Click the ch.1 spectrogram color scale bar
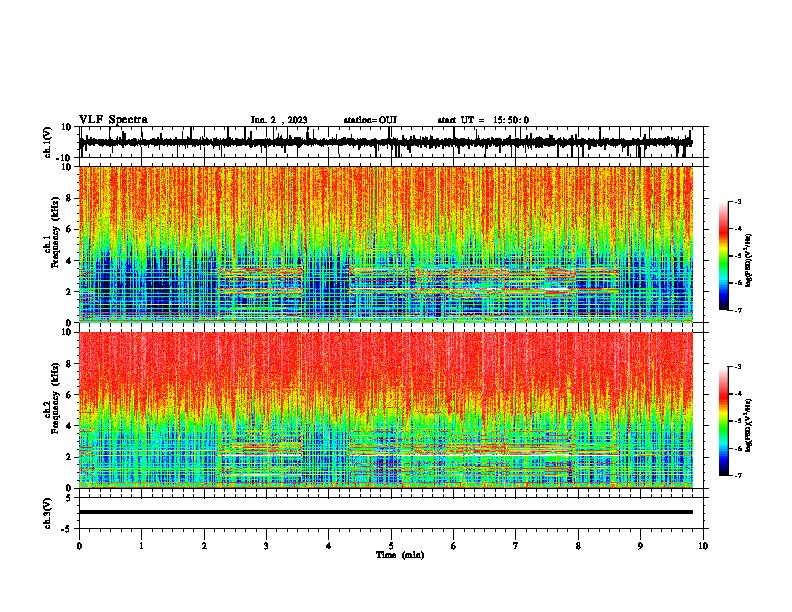The height and width of the screenshot is (612, 792). [724, 256]
